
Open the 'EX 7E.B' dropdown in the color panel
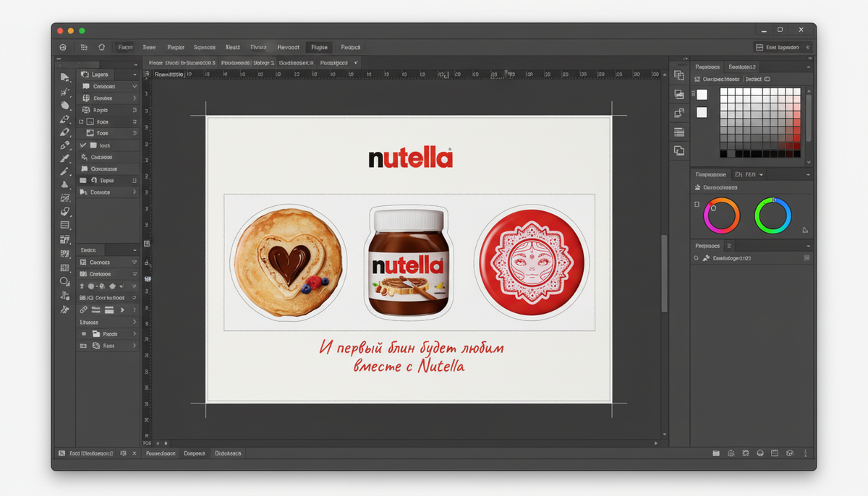(x=749, y=174)
